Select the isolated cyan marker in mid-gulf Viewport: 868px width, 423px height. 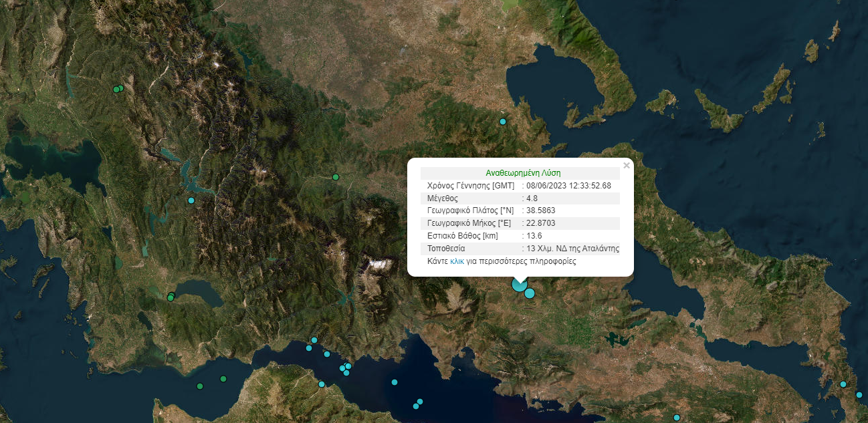(395, 382)
